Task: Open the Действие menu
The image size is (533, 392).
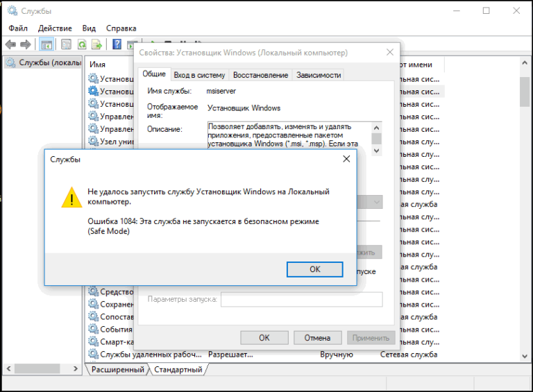Action: 55,28
